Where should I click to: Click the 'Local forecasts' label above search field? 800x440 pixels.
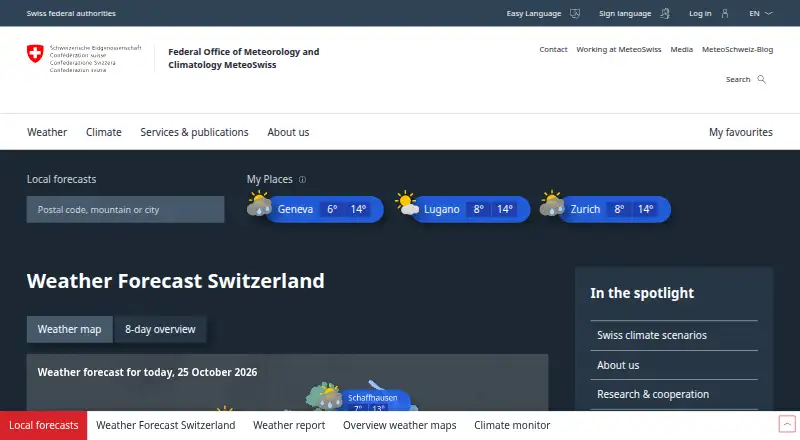pyautogui.click(x=62, y=179)
